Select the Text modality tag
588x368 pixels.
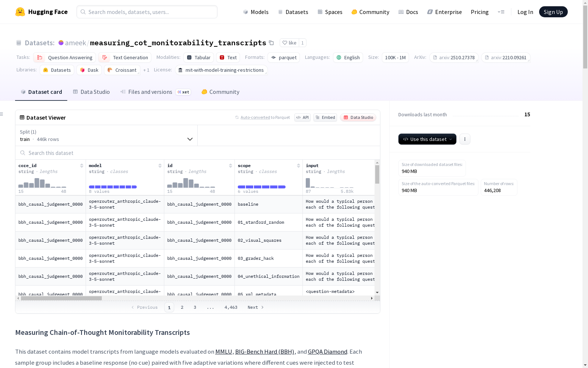pos(228,57)
